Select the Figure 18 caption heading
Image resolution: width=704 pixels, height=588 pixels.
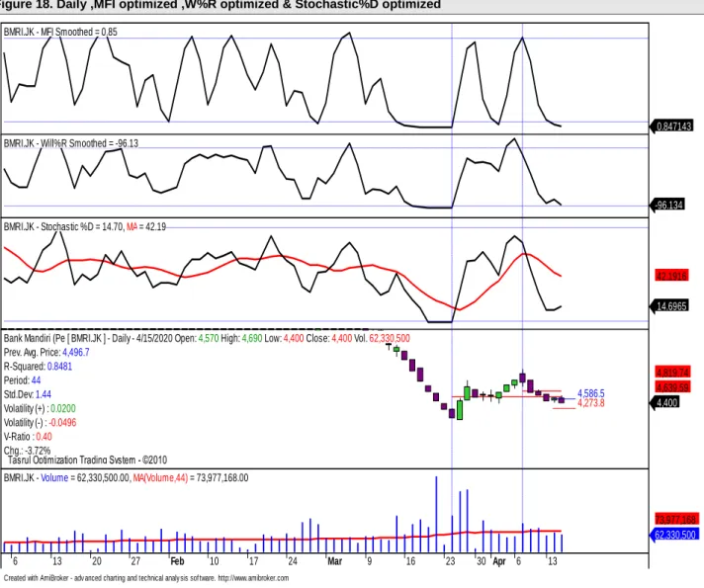[220, 5]
